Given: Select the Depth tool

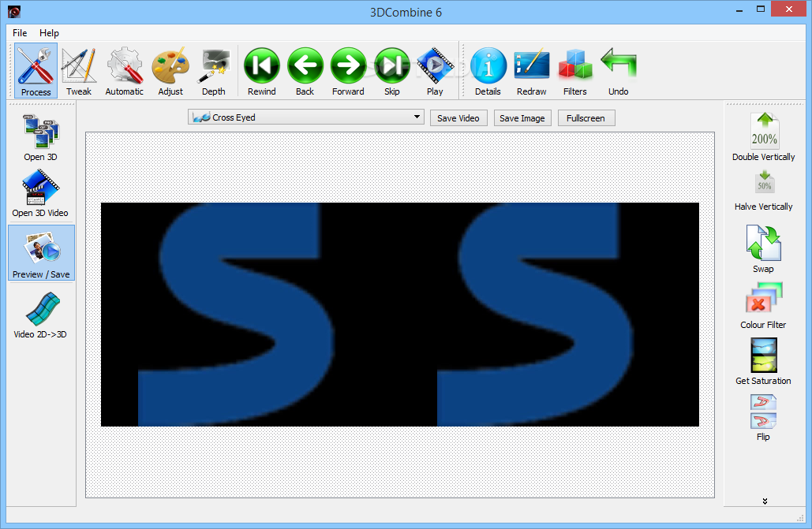Looking at the screenshot, I should click(x=214, y=71).
